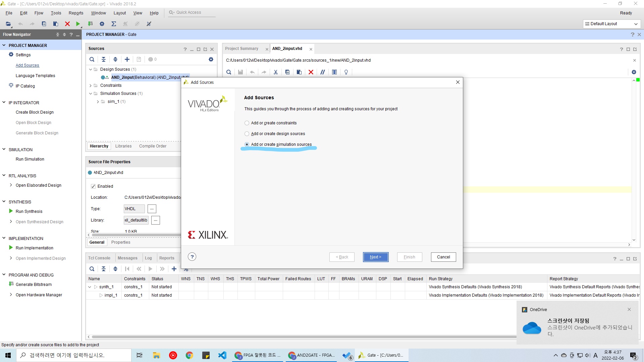The width and height of the screenshot is (644, 362).
Task: Click the Add Sources link
Action: coord(27,65)
